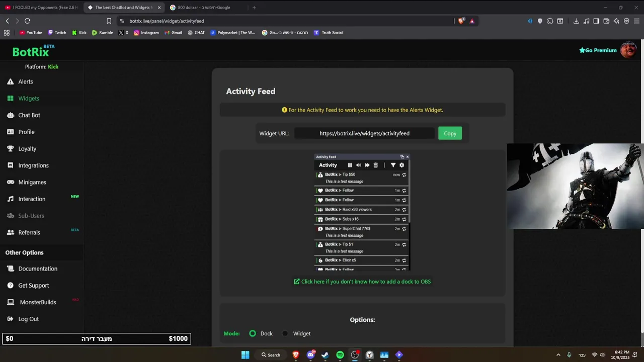
Task: Open Brave Shields lion icon
Action: 461,21
